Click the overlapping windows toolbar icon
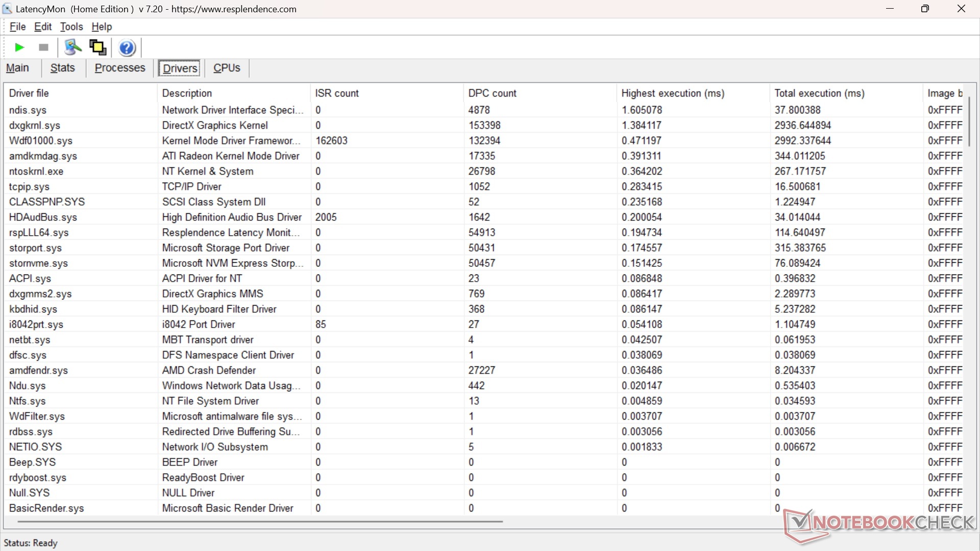This screenshot has width=980, height=551. [x=97, y=47]
